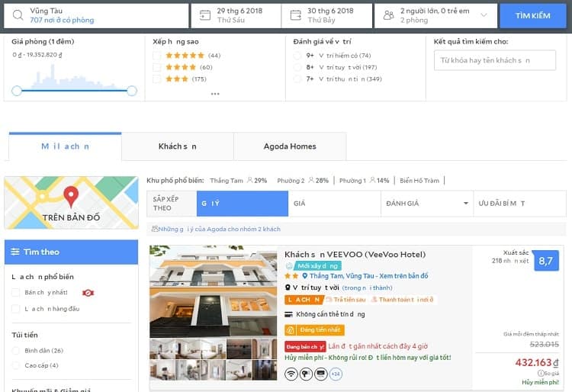The image size is (572, 392).
Task: Sort by ƯU ĐÃI BÍ MẬT
Action: [x=520, y=204]
